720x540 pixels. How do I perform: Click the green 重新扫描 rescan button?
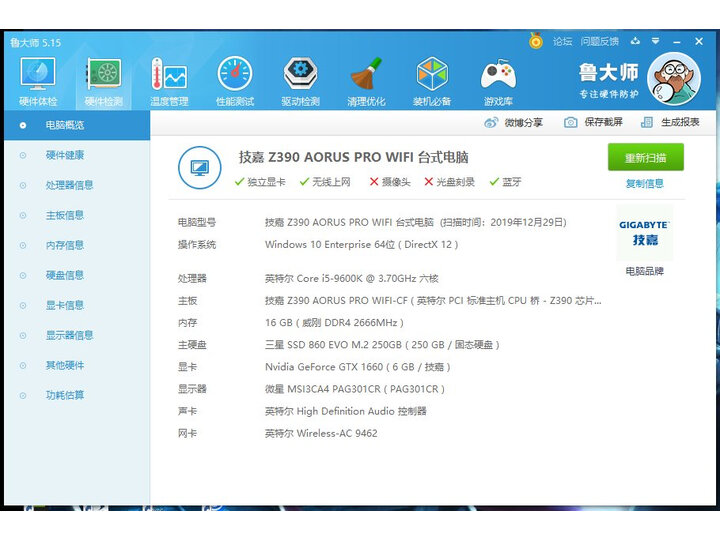point(646,158)
